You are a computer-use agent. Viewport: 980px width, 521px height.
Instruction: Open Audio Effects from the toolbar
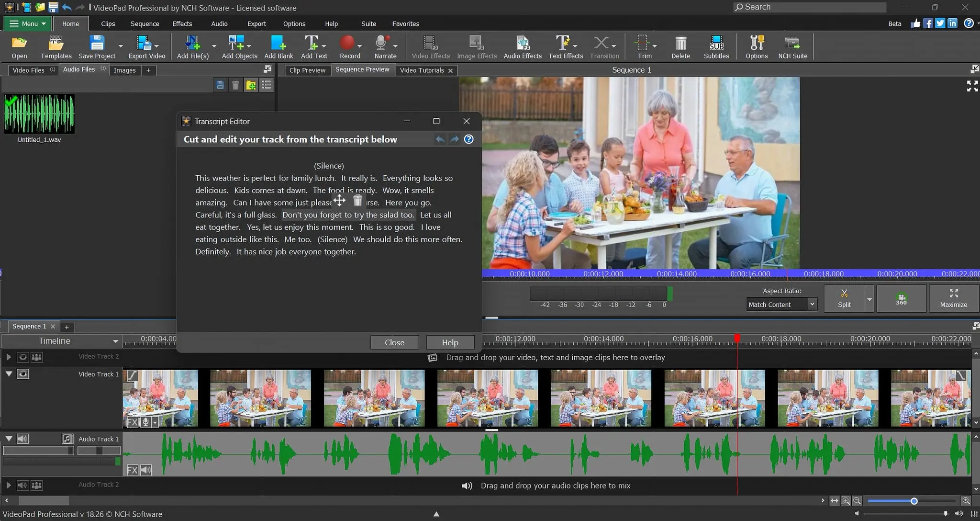click(x=523, y=47)
